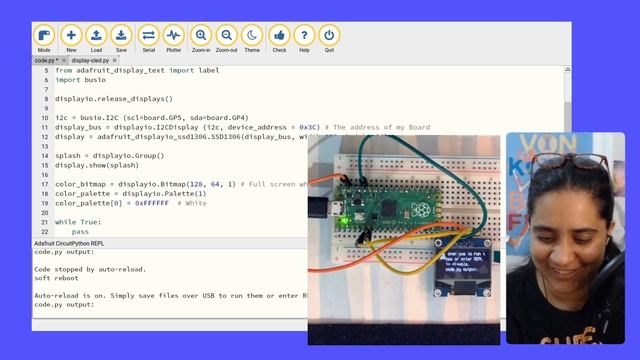Close the display-oled.py tab
The height and width of the screenshot is (360, 640).
click(x=115, y=60)
